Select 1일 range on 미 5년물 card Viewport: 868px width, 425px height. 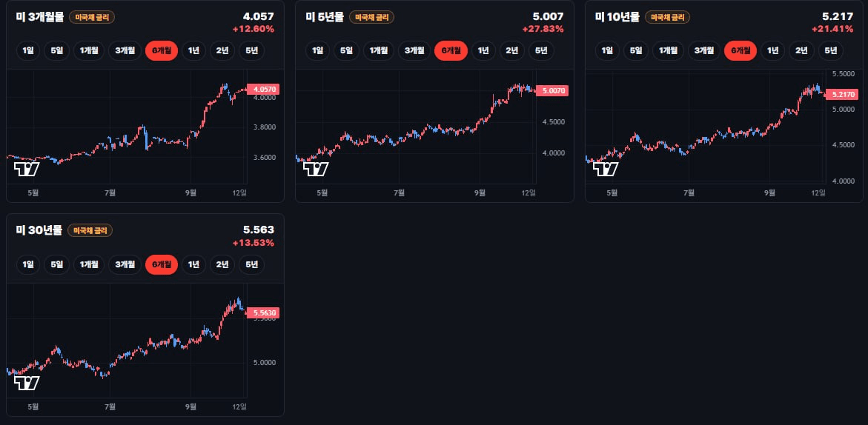click(317, 51)
